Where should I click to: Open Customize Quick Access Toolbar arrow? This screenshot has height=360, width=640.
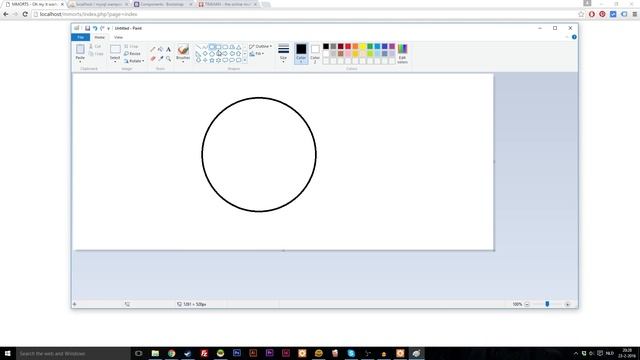(109, 29)
